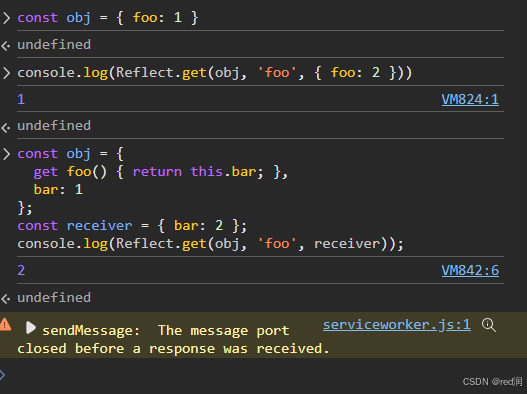The width and height of the screenshot is (527, 394).
Task: Open the serviceworker.js:1 source link
Action: [397, 325]
